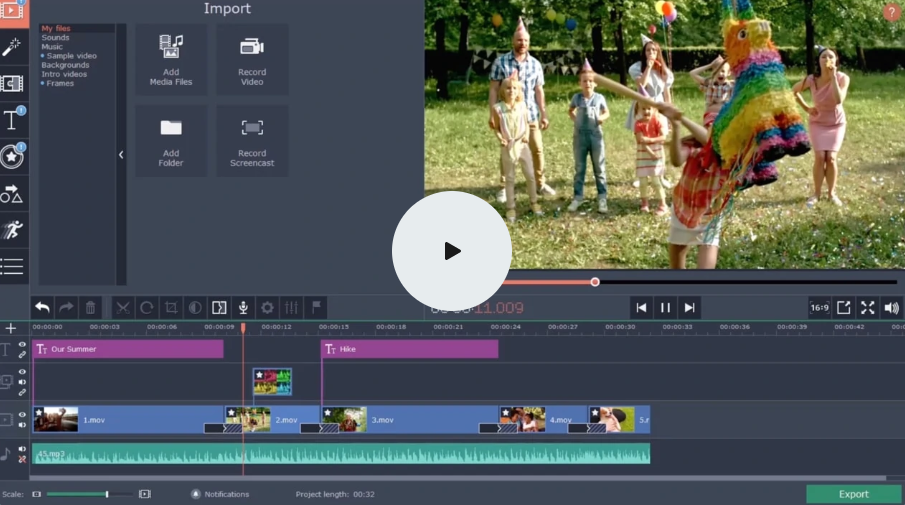Click the Crop tool in toolbar
The image size is (905, 505).
tap(171, 308)
